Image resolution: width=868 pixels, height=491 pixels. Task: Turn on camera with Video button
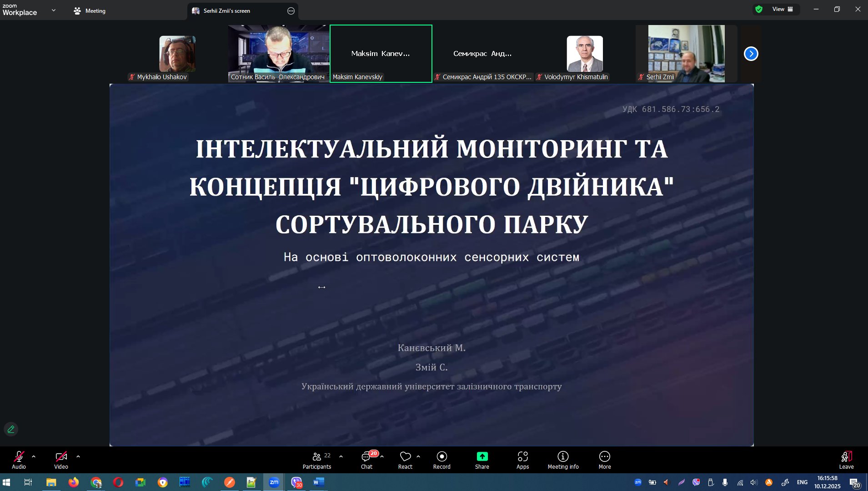(61, 460)
